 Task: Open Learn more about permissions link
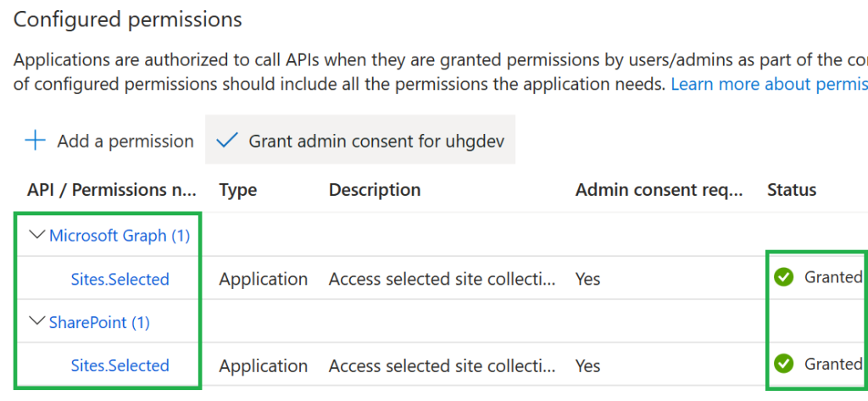point(770,85)
